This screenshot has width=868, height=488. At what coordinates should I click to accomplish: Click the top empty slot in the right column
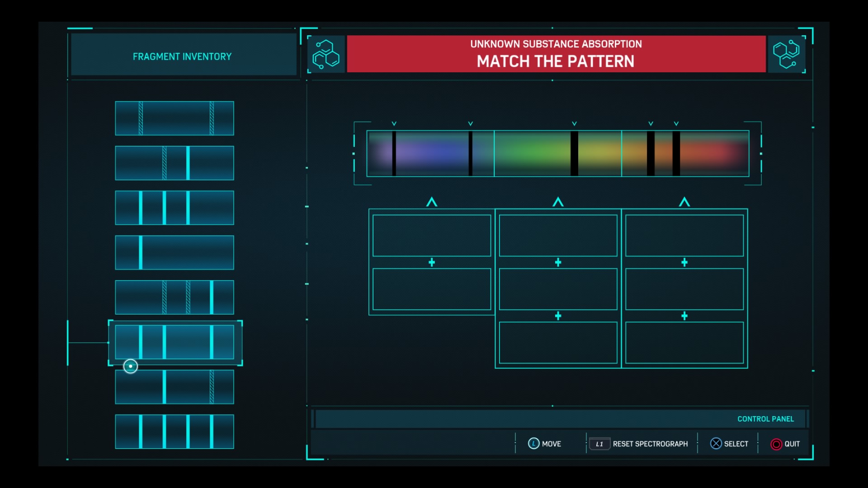(x=684, y=235)
